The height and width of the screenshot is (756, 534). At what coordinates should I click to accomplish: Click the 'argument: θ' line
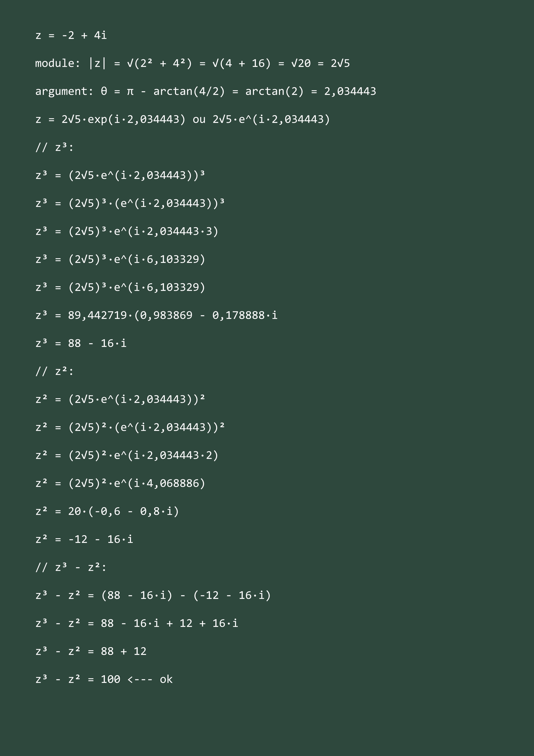[x=206, y=91]
